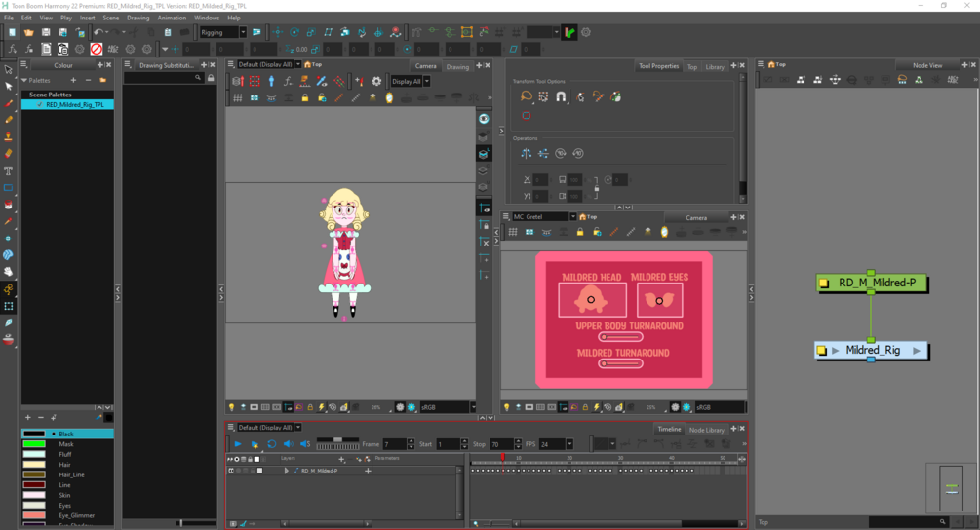
Task: Click the Upper Body Turnaround slider
Action: pos(620,337)
